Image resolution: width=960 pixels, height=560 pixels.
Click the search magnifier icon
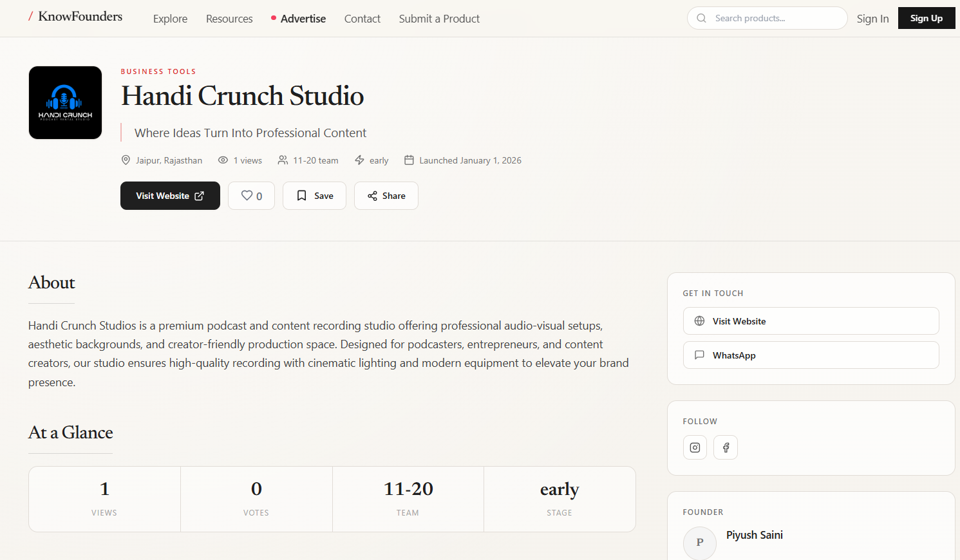pos(702,18)
